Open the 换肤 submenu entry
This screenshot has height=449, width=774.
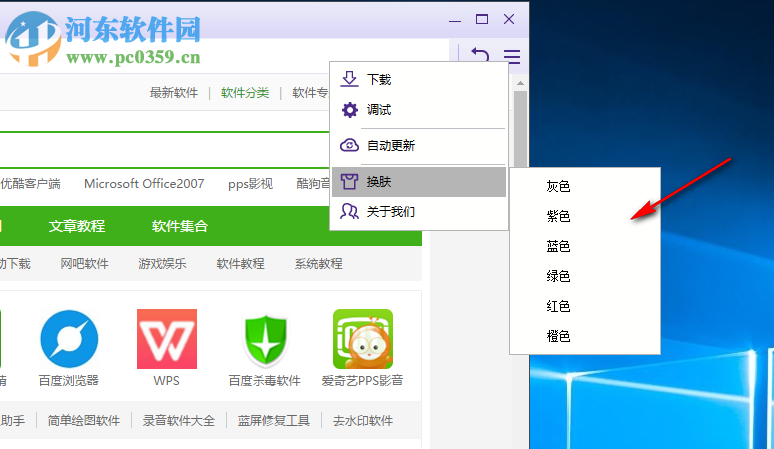point(419,182)
